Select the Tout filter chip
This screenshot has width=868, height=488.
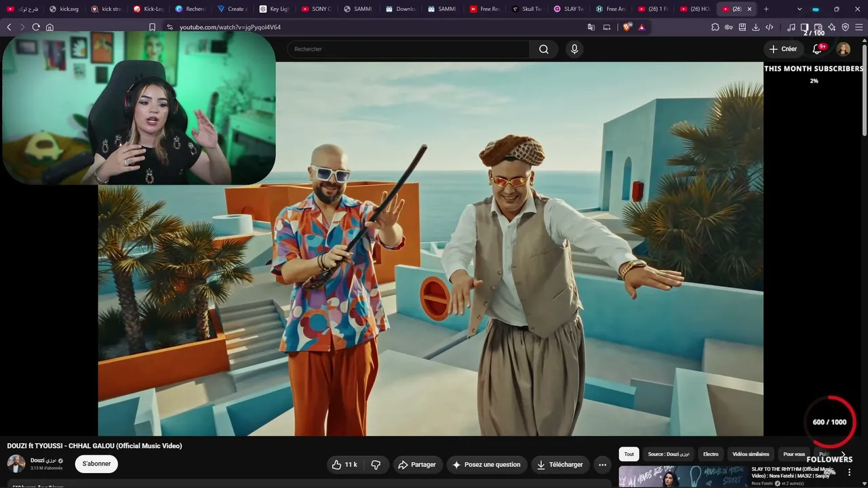[x=629, y=454]
